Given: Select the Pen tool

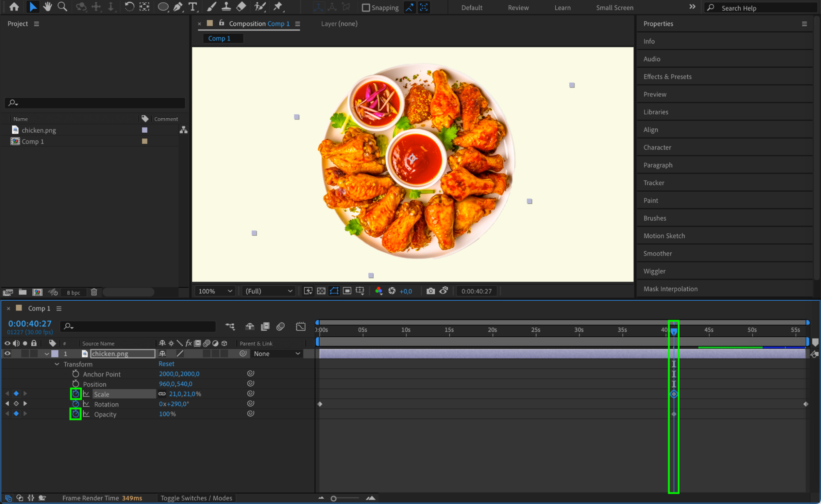Looking at the screenshot, I should click(178, 7).
